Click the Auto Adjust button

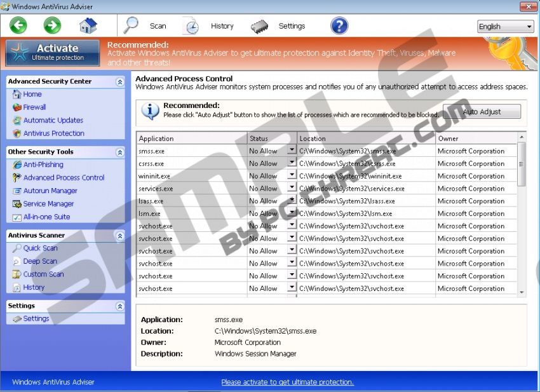[x=482, y=112]
